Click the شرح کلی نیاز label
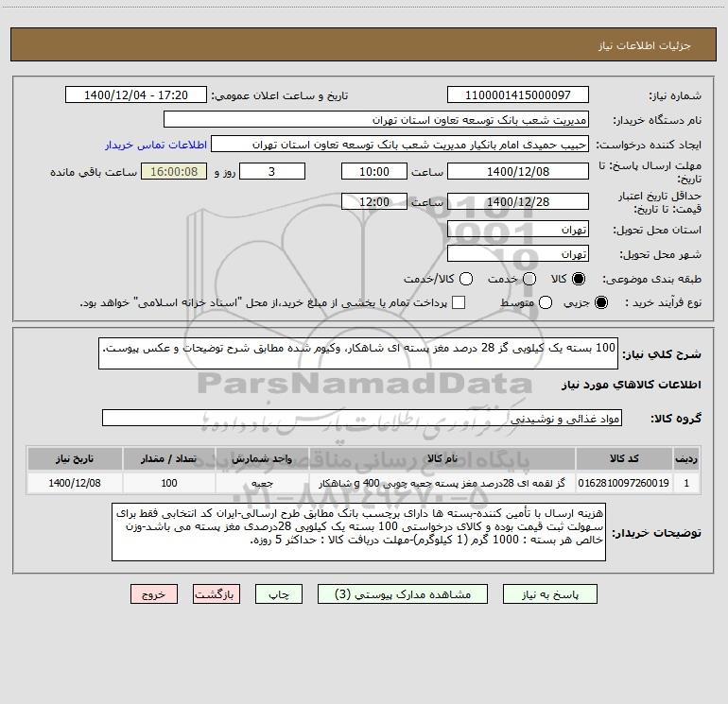728x704 pixels. [x=661, y=354]
